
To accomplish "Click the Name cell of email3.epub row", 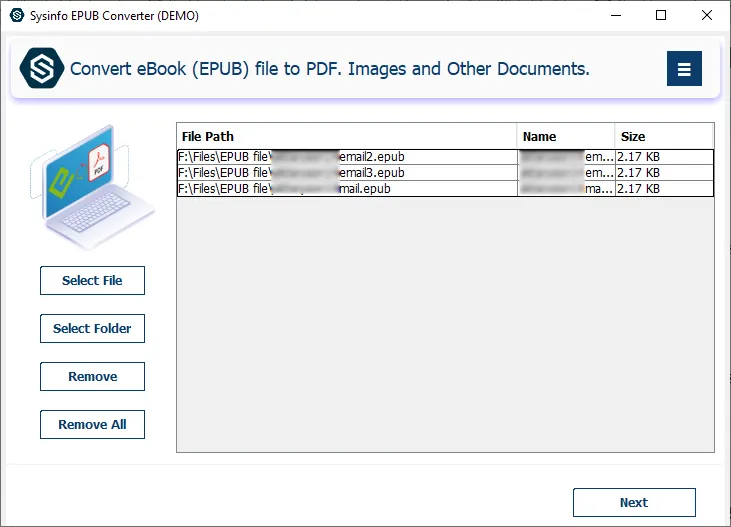I will [x=566, y=173].
